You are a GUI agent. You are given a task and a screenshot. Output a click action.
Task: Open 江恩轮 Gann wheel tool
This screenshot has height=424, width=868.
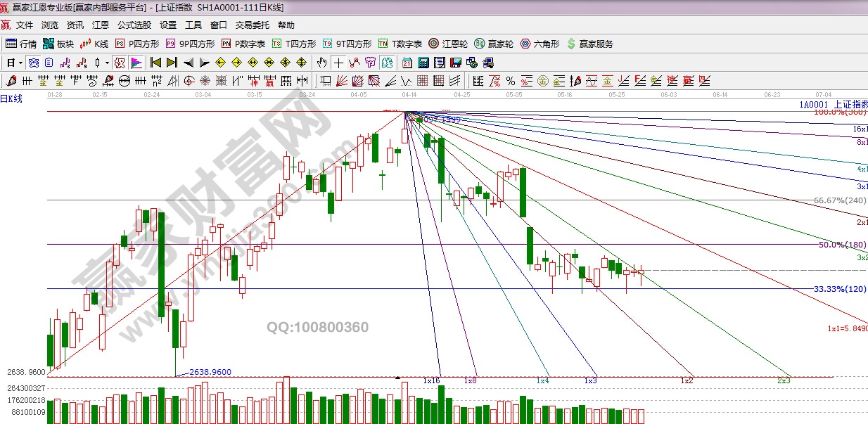pos(449,44)
